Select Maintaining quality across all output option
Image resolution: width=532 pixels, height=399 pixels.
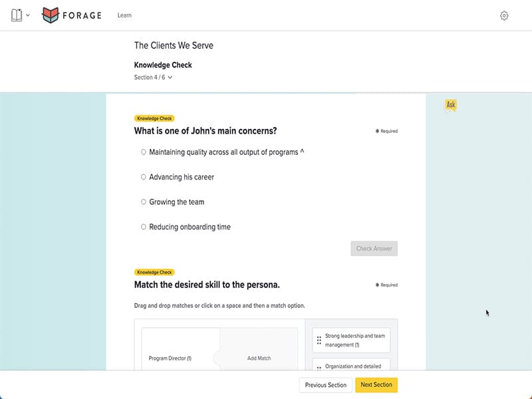click(144, 152)
